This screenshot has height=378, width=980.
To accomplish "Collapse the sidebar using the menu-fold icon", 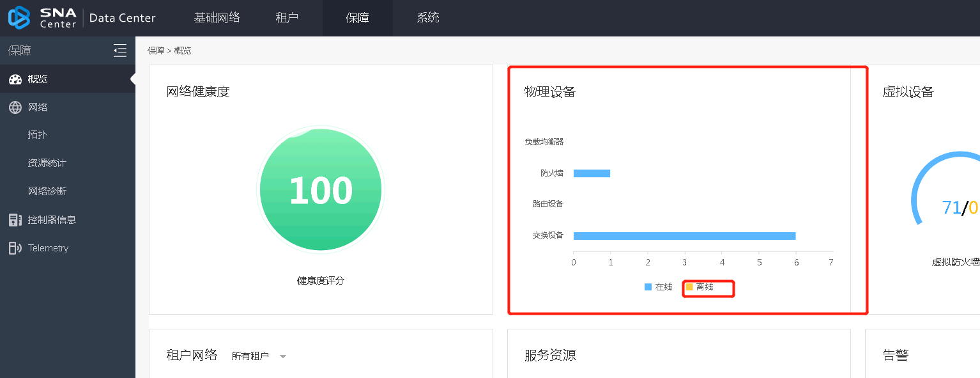I will point(120,51).
